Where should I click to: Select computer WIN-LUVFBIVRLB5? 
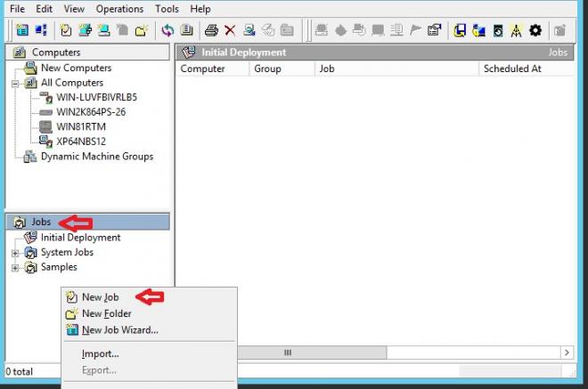(97, 97)
